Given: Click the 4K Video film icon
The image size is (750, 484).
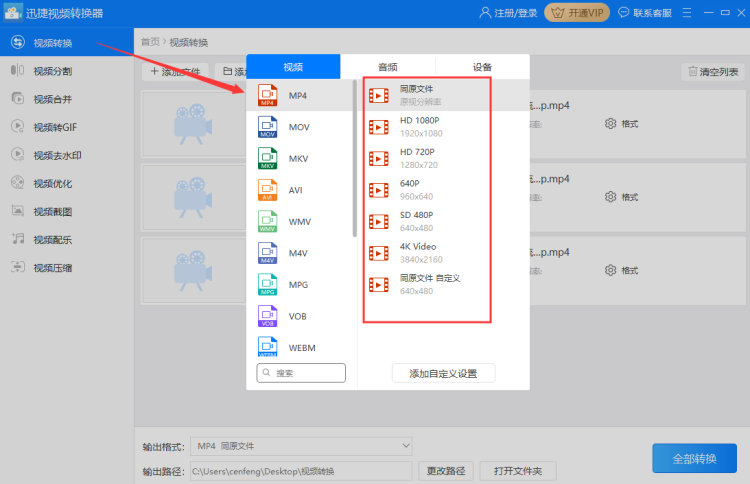Looking at the screenshot, I should pos(379,253).
